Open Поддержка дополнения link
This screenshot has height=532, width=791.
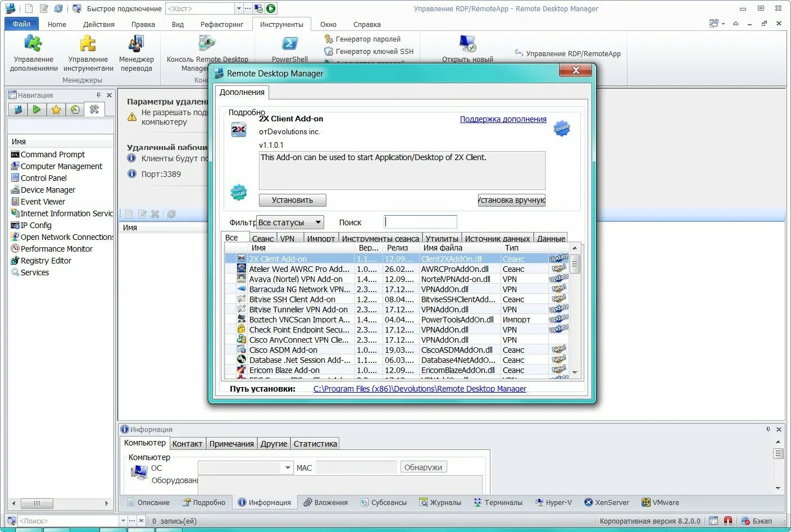[503, 119]
